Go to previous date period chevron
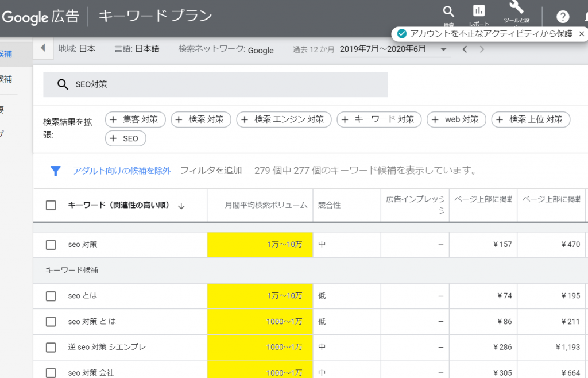Screen dimensions: 588x378 pyautogui.click(x=465, y=49)
